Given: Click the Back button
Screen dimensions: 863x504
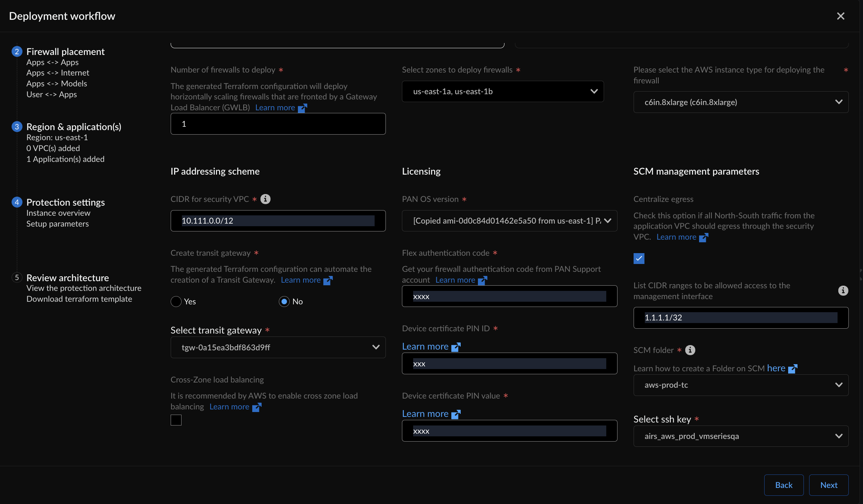Looking at the screenshot, I should tap(784, 485).
